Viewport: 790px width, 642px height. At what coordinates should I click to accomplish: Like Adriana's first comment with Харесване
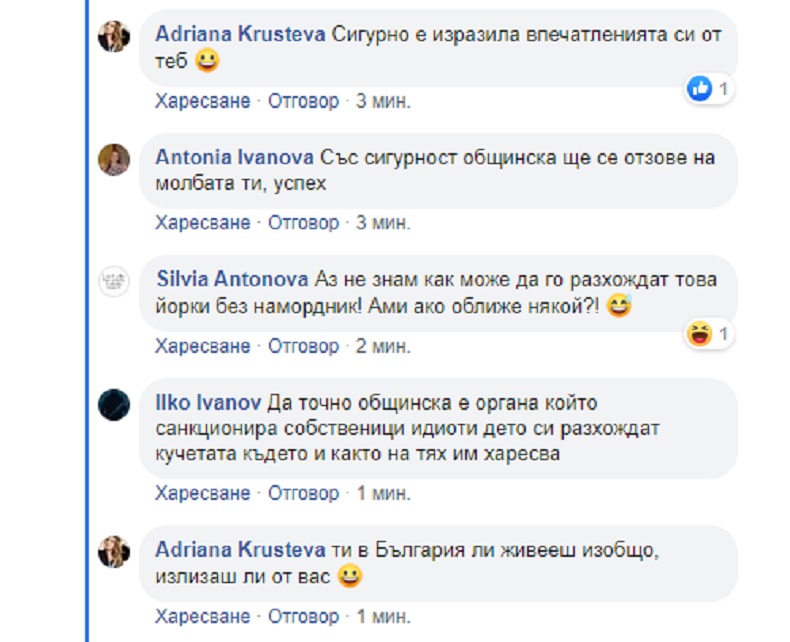203,101
